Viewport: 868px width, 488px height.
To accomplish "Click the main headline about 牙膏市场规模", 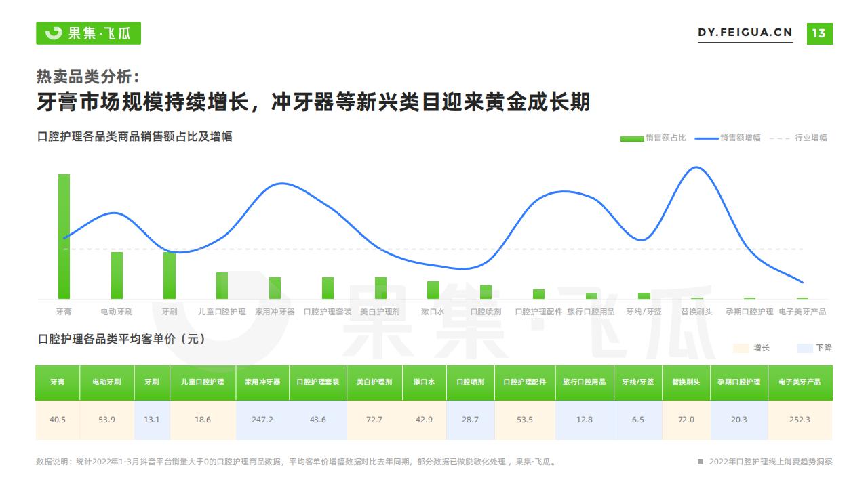I will [313, 103].
